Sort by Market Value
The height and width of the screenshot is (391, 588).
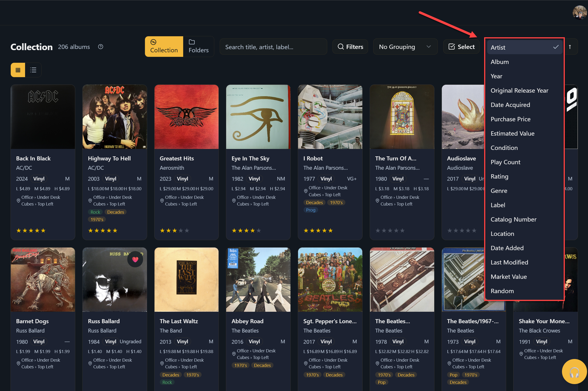[x=525, y=277]
